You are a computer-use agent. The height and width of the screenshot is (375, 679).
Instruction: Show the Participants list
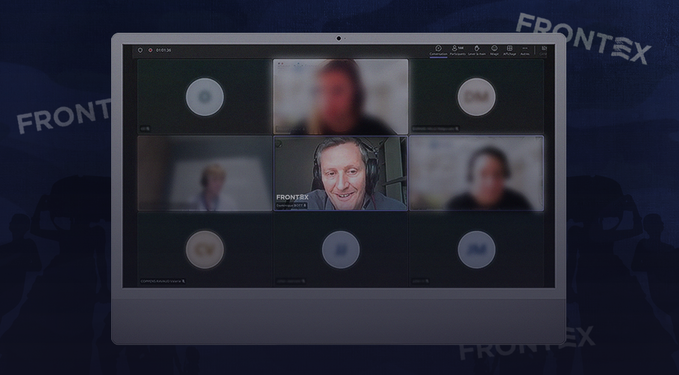tap(457, 50)
